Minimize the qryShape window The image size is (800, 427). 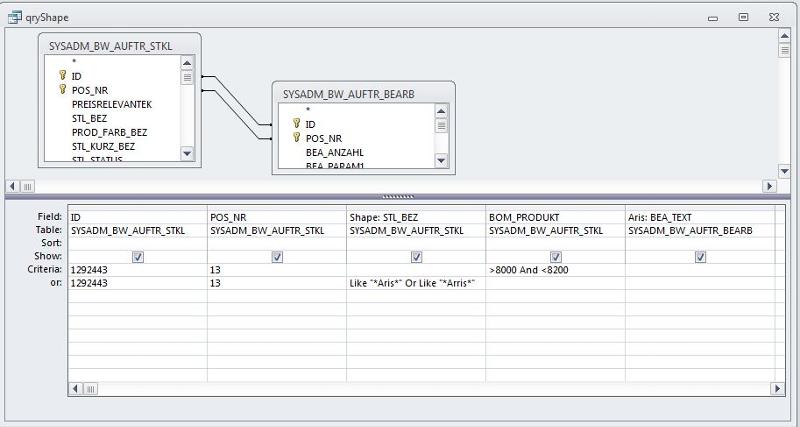tap(713, 18)
